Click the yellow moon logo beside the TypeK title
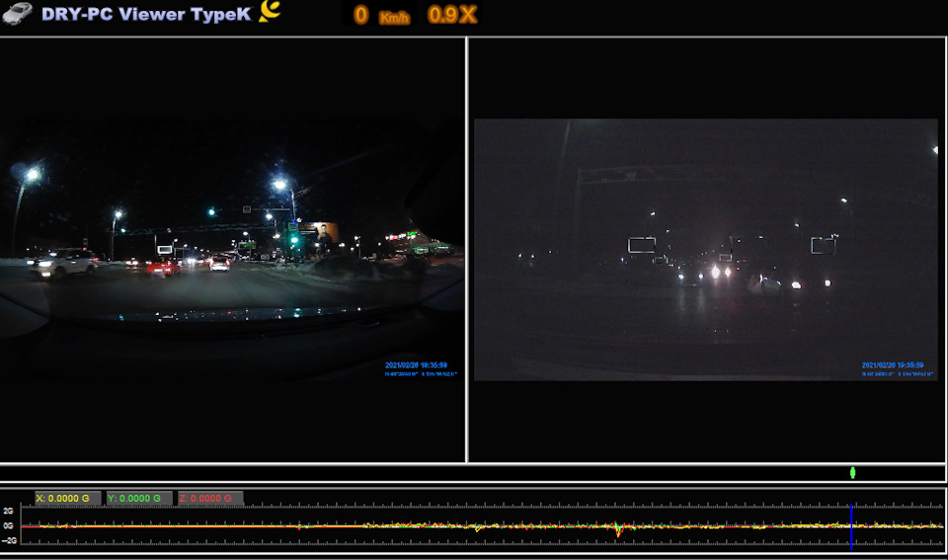The width and height of the screenshot is (948, 560). coord(270,11)
